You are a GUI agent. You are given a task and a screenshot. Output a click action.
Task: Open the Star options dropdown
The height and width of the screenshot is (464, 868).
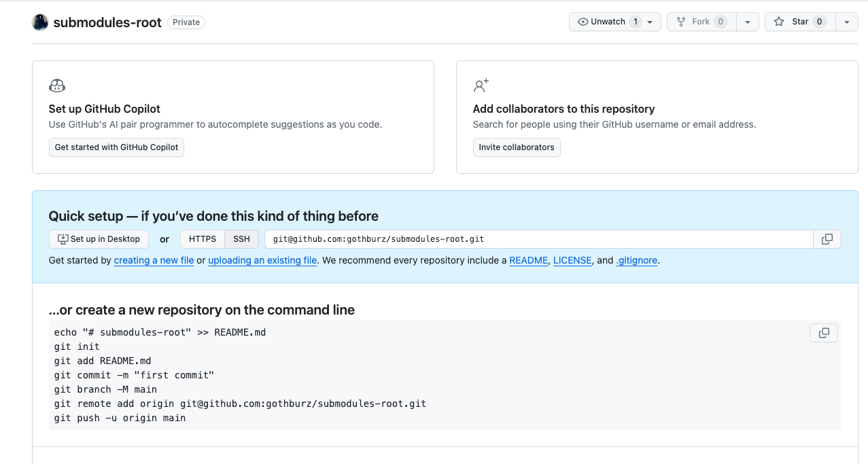[847, 21]
